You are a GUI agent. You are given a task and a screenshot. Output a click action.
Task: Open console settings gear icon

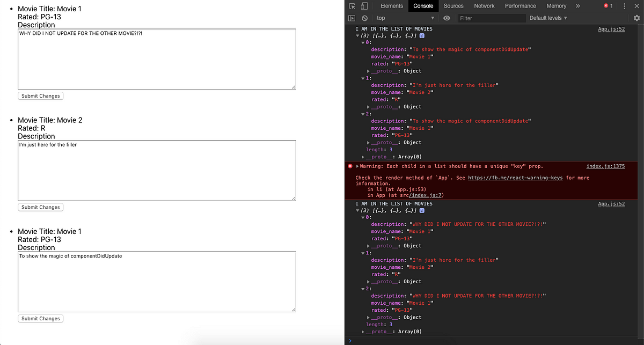pyautogui.click(x=636, y=18)
